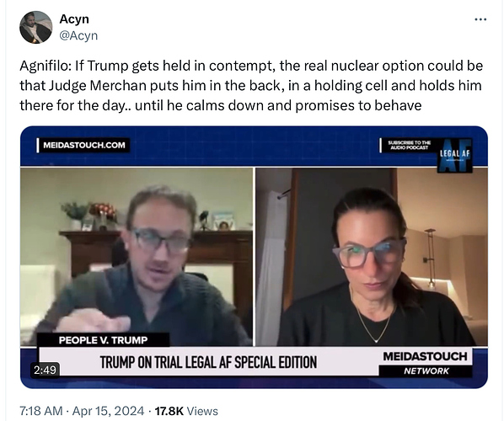Click the Subscribe to the Audio Podcast label

409,145
